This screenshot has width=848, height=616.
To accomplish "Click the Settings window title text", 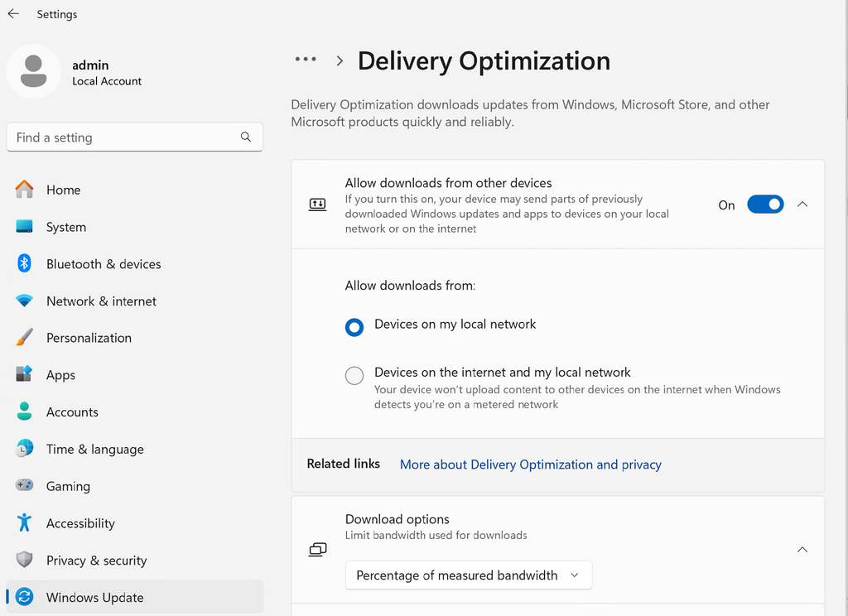I will click(x=57, y=14).
